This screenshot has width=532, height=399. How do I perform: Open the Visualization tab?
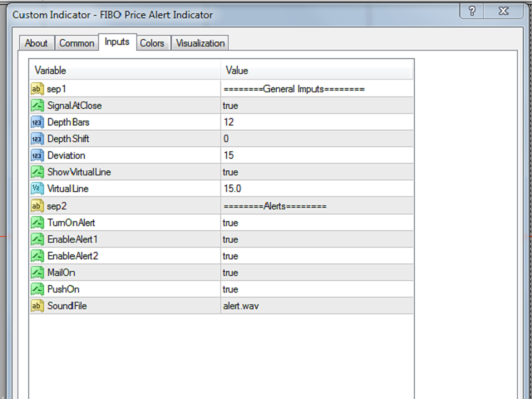point(199,43)
